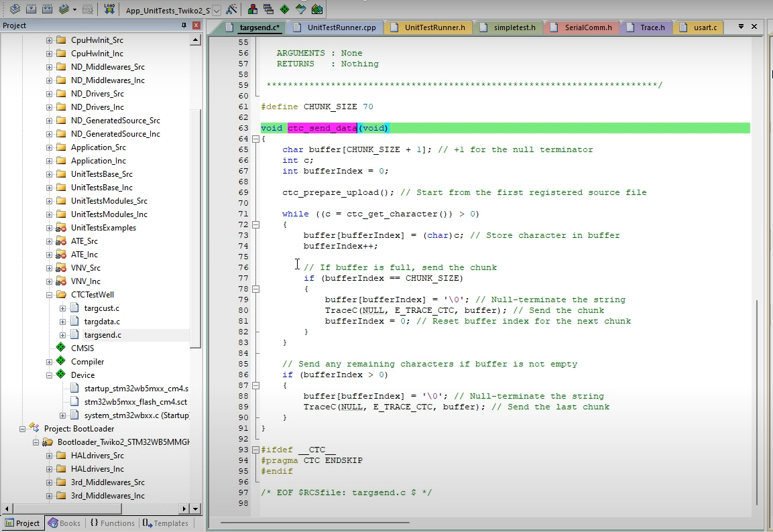Click the Rebuild all target files icon
Image resolution: width=773 pixels, height=532 pixels.
coord(47,9)
